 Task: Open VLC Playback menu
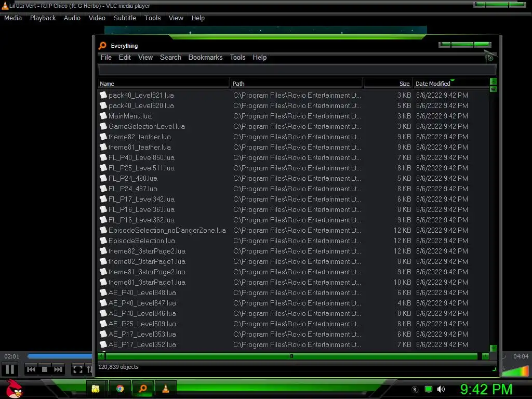pos(43,18)
